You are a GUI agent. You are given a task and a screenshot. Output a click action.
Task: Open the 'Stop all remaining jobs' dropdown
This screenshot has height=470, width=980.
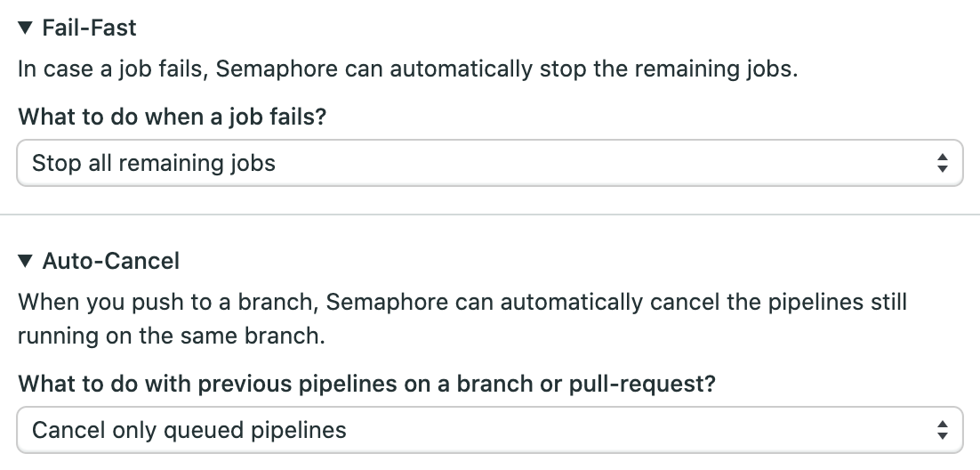489,163
